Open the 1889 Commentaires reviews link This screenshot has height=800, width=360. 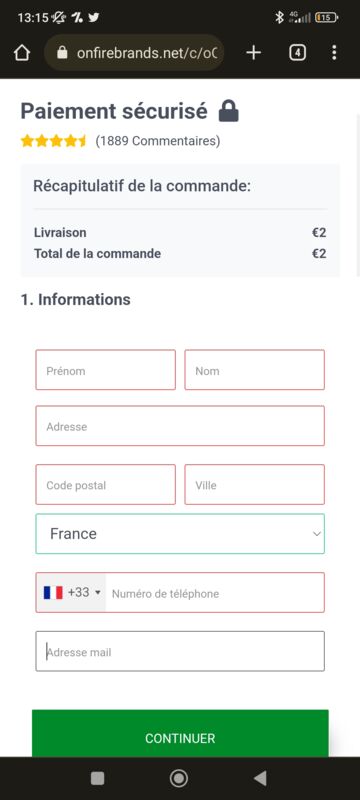158,141
